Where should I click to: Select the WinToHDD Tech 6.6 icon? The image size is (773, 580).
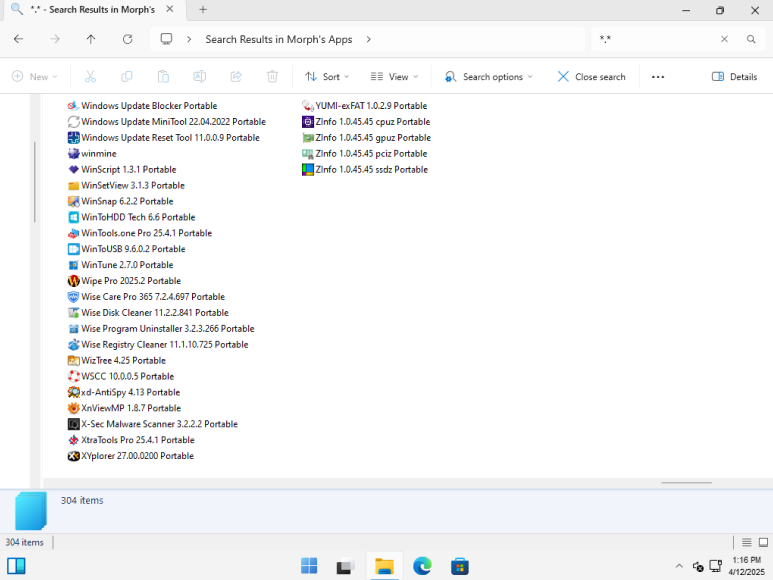[x=73, y=217]
